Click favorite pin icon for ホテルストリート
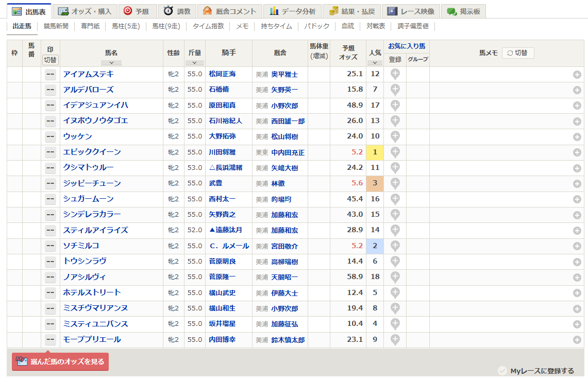 click(395, 293)
